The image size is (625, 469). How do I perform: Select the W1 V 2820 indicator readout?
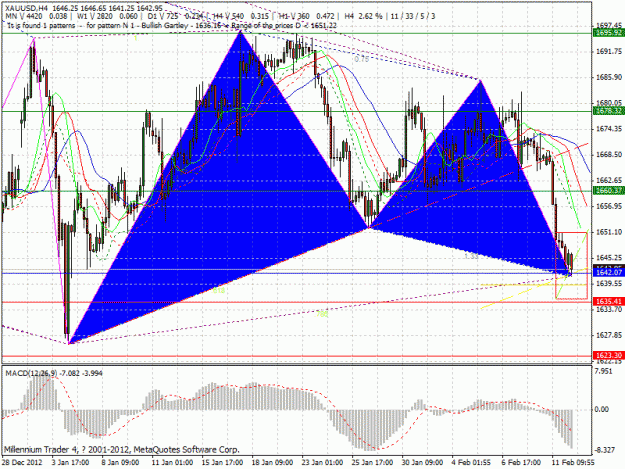[x=107, y=16]
